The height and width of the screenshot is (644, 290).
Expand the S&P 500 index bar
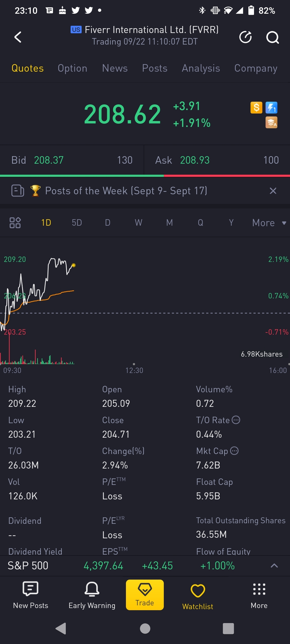274,566
